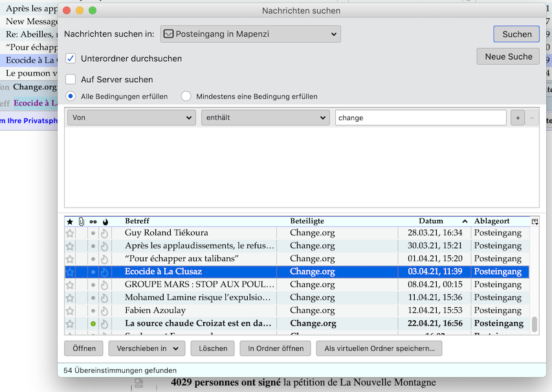The height and width of the screenshot is (392, 552).
Task: Click the star column header icon
Action: click(70, 221)
